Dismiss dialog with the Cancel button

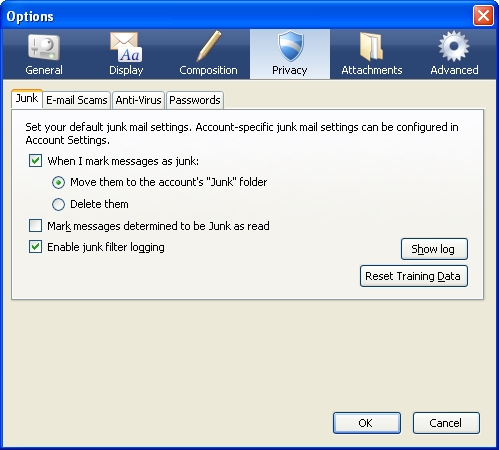point(446,423)
